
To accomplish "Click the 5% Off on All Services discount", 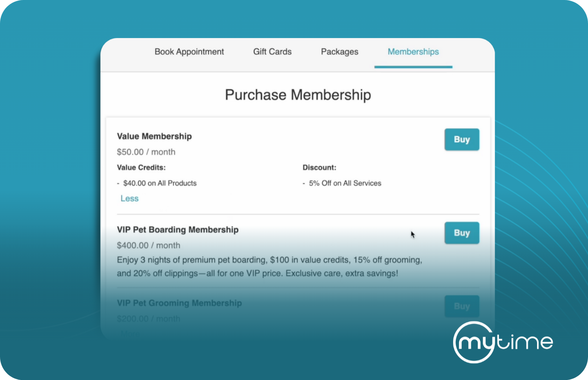I will click(x=345, y=183).
